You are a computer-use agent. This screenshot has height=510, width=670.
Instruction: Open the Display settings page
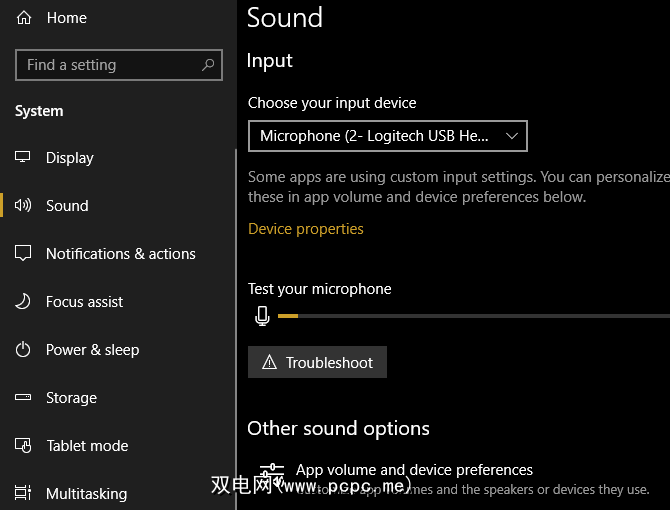(x=70, y=158)
